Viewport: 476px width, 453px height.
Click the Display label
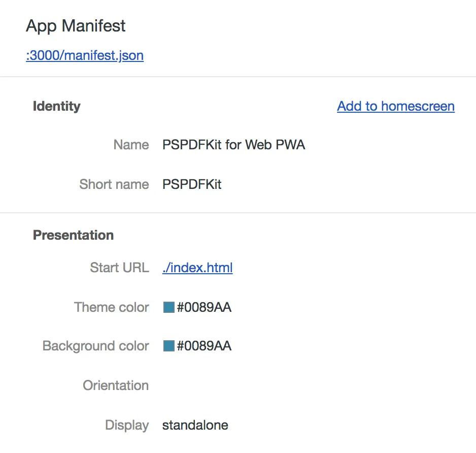coord(127,425)
